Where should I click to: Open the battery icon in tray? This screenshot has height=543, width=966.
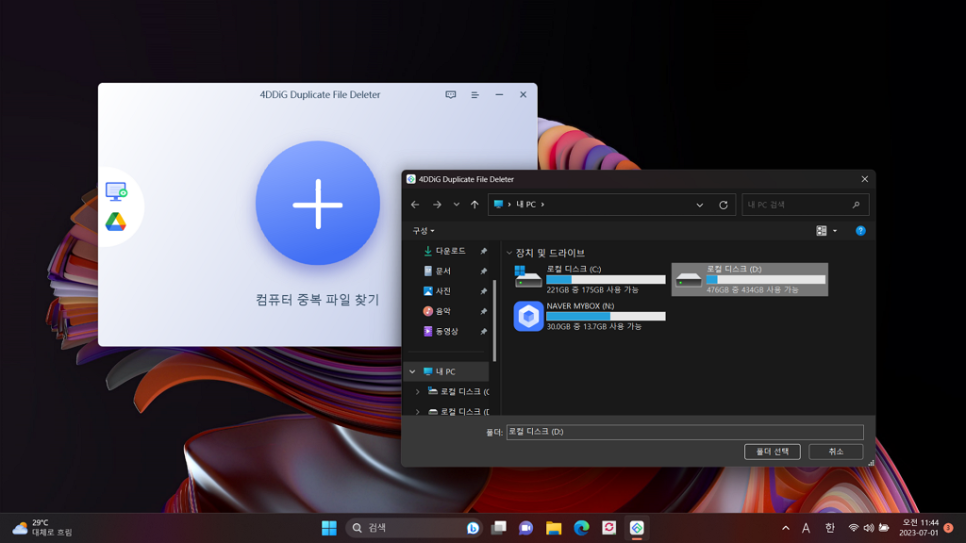884,528
